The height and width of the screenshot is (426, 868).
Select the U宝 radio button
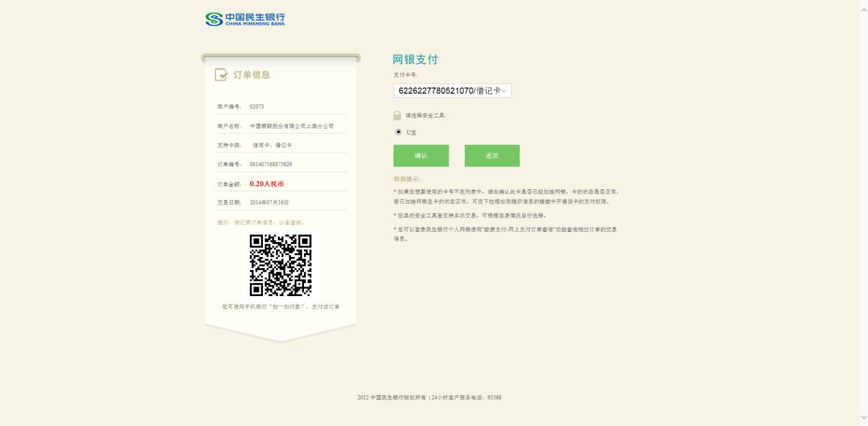[x=398, y=132]
